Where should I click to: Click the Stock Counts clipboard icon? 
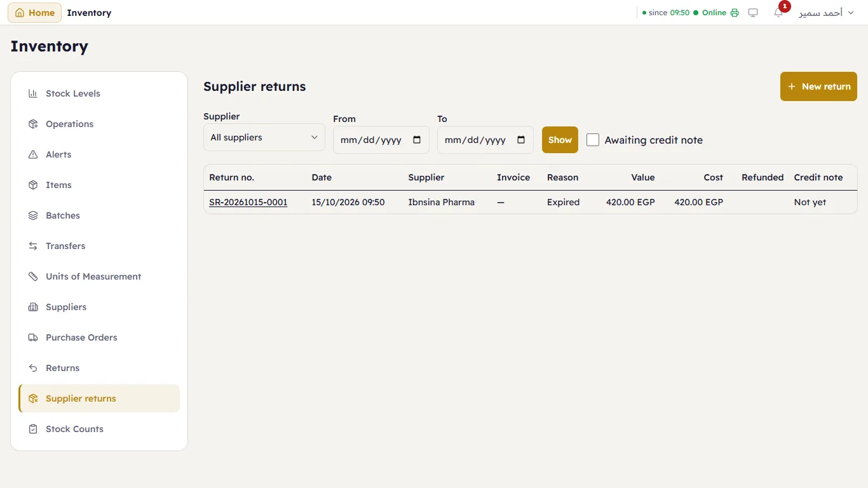tap(33, 429)
